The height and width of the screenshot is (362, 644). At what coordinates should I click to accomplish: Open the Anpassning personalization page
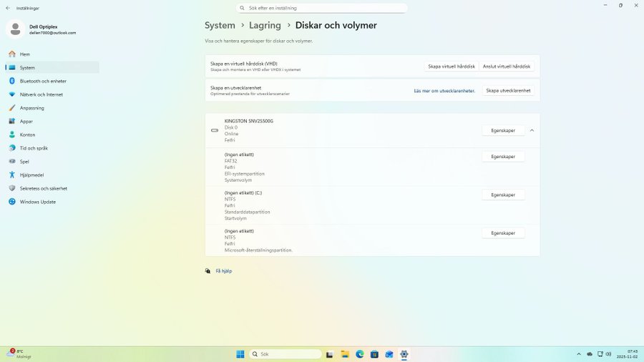(x=31, y=108)
